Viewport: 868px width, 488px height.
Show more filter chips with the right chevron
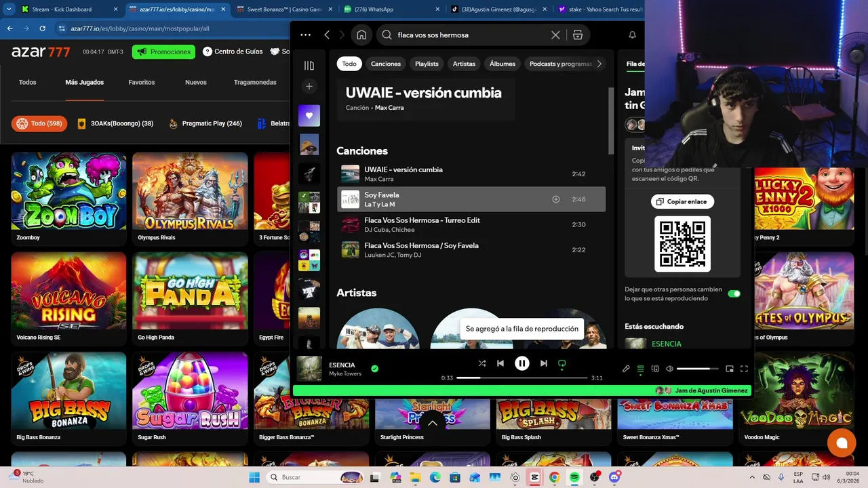coord(599,64)
